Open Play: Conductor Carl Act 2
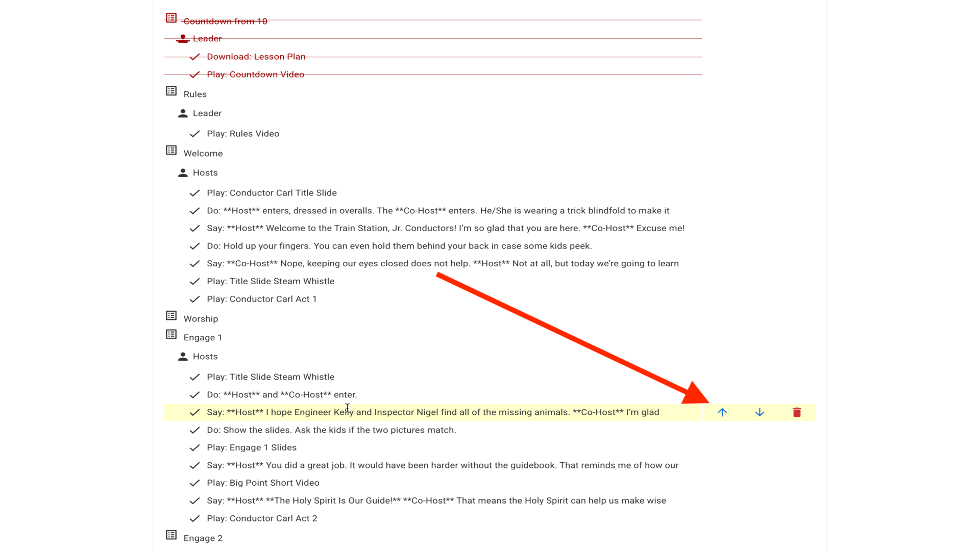The width and height of the screenshot is (980, 551). click(262, 518)
